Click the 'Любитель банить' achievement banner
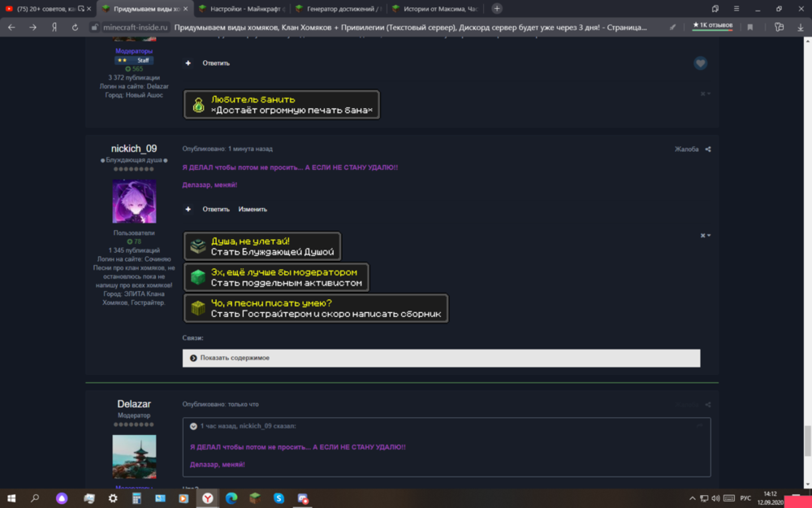Screen dimensions: 812x508 coord(282,105)
